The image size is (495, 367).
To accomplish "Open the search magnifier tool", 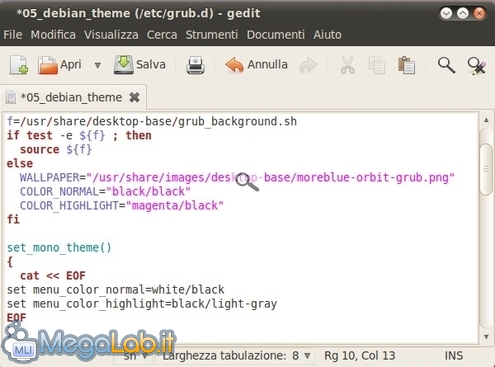I will 446,65.
